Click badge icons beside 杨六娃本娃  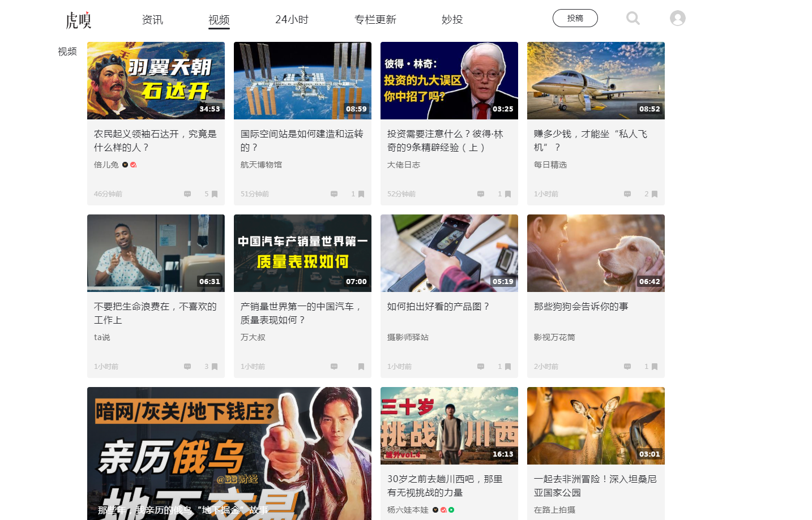pos(443,510)
